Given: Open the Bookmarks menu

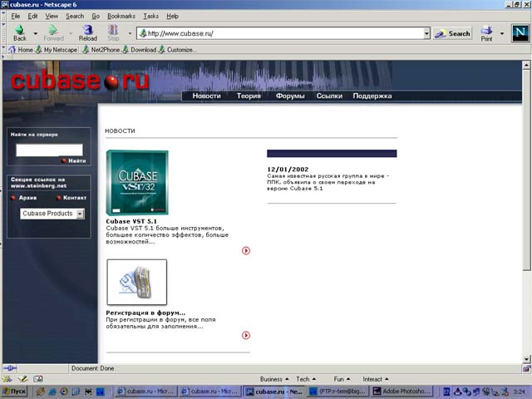Looking at the screenshot, I should pyautogui.click(x=121, y=16).
